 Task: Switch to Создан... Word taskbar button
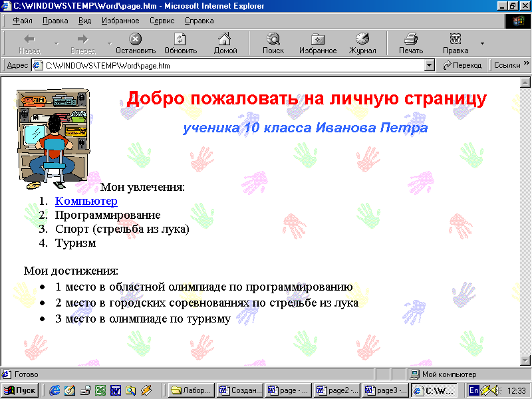coord(240,390)
